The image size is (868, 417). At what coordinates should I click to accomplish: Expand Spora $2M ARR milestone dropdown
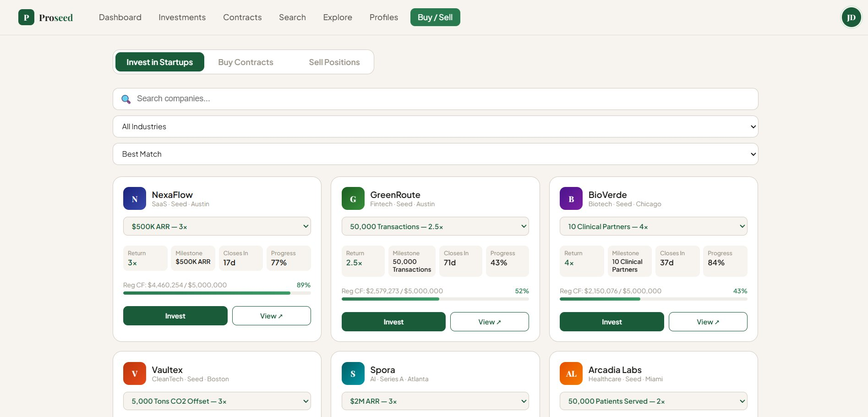[x=435, y=401]
